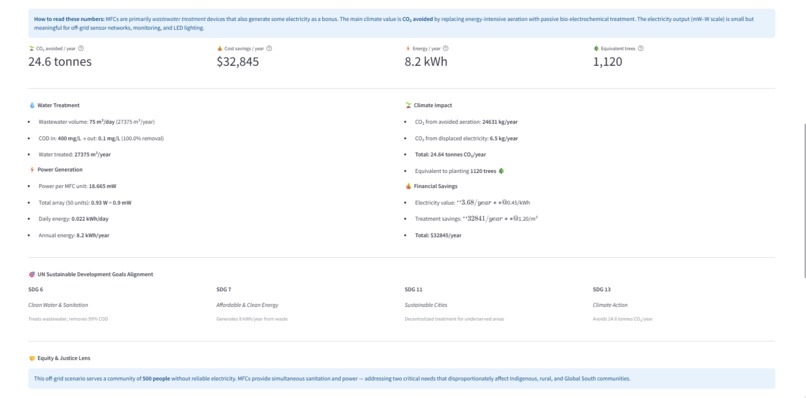The image size is (806, 398).
Task: Select the $32,845 cost savings value
Action: 237,62
